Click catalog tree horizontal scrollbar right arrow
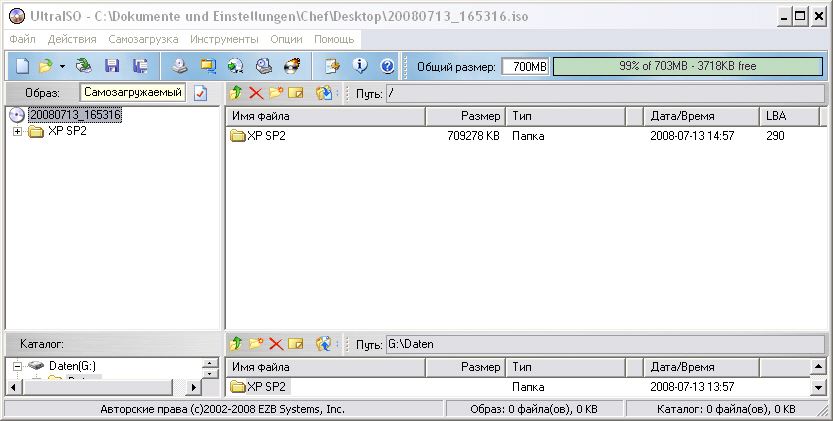This screenshot has width=833, height=421. 193,388
